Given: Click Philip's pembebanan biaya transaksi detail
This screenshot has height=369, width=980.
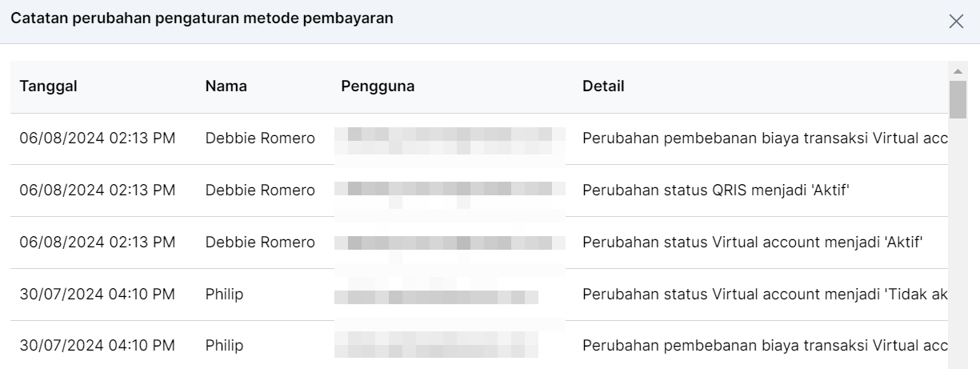Looking at the screenshot, I should 765,347.
